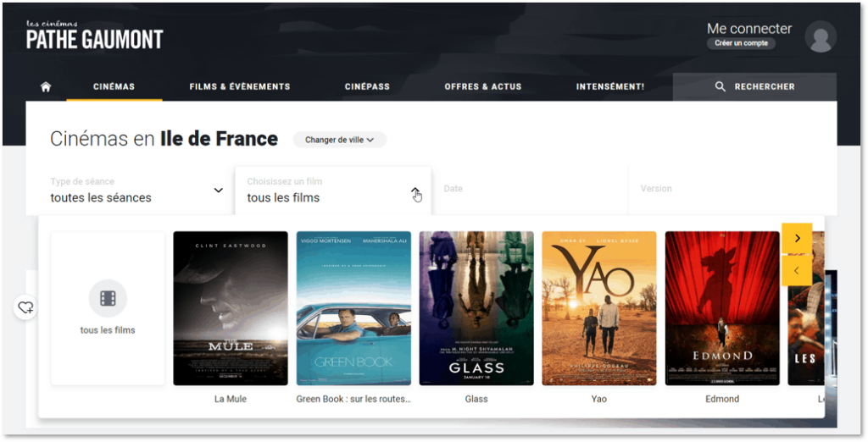Click the Créer un compte button
The image size is (868, 442).
[x=741, y=43]
